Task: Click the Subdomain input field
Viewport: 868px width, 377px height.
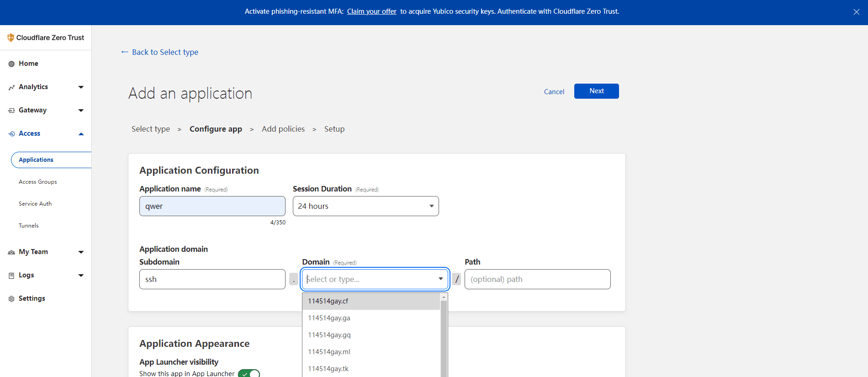Action: point(212,279)
